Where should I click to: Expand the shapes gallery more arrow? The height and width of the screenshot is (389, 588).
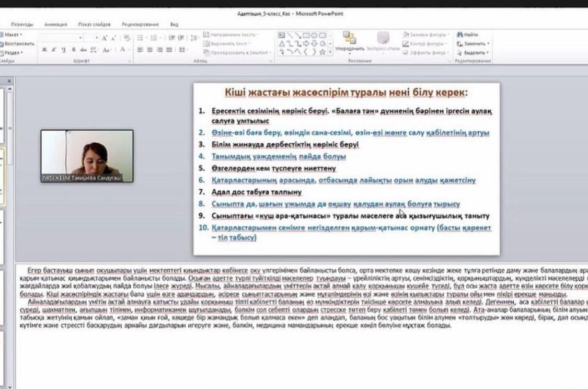[x=331, y=52]
